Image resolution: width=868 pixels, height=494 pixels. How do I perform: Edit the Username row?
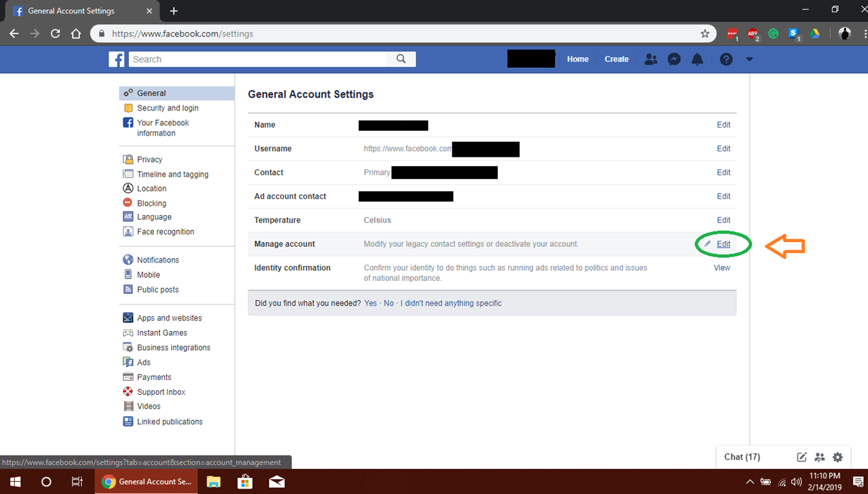tap(724, 149)
